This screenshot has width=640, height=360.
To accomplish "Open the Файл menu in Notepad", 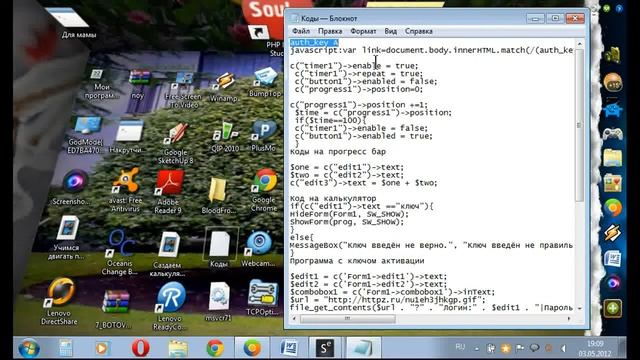I will (301, 31).
